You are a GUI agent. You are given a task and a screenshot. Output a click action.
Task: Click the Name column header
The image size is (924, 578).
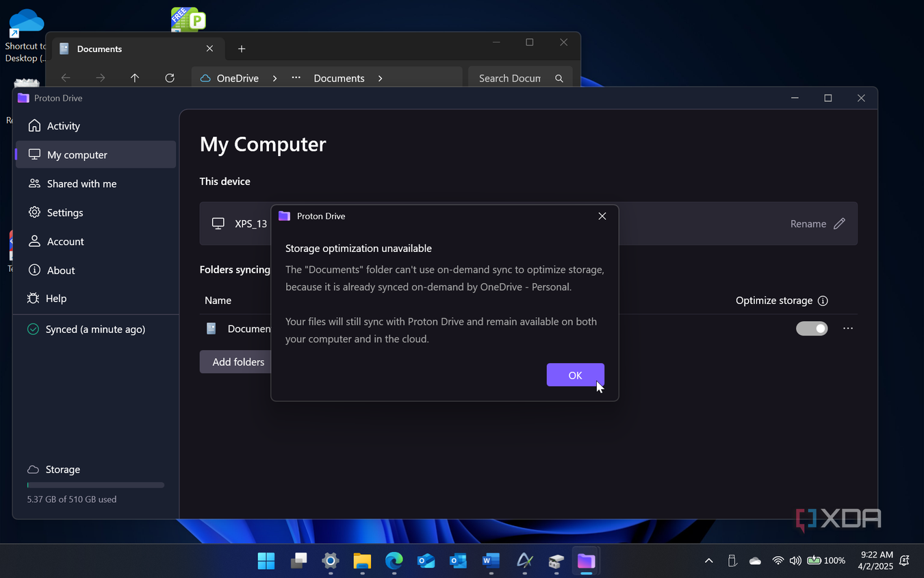tap(218, 300)
